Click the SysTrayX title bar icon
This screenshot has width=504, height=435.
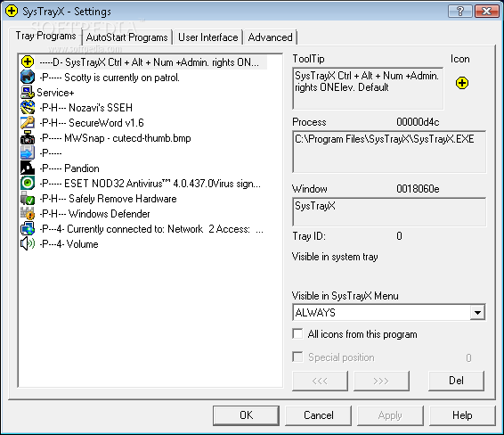tap(12, 12)
